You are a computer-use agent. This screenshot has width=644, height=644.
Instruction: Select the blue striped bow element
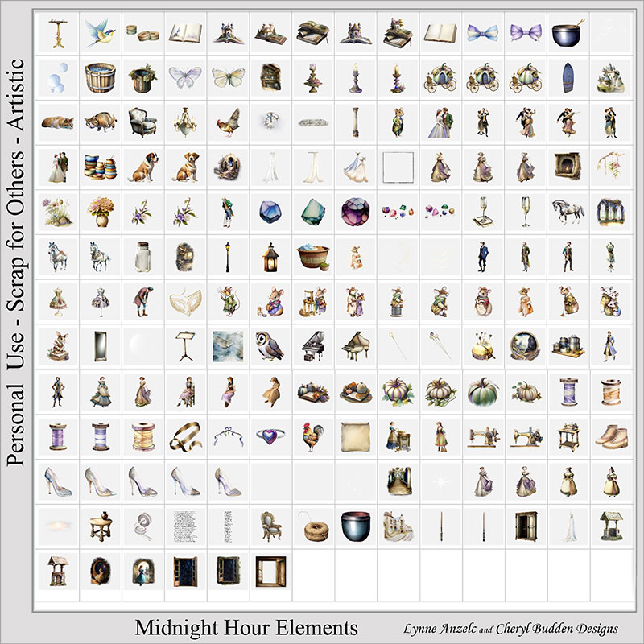(483, 33)
